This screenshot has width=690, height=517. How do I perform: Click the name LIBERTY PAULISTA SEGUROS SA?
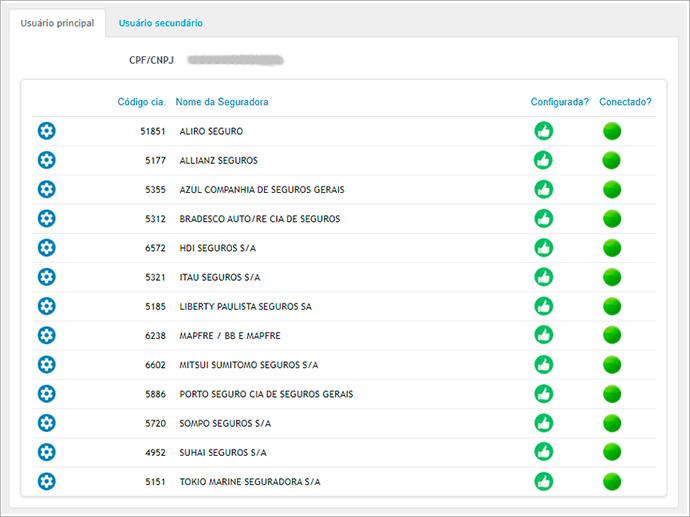pyautogui.click(x=246, y=306)
